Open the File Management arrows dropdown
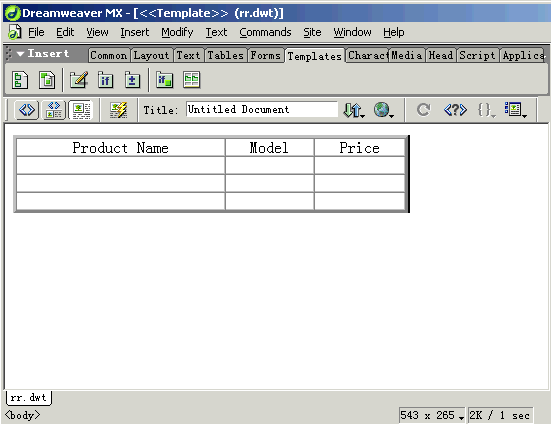The height and width of the screenshot is (424, 551). point(354,110)
